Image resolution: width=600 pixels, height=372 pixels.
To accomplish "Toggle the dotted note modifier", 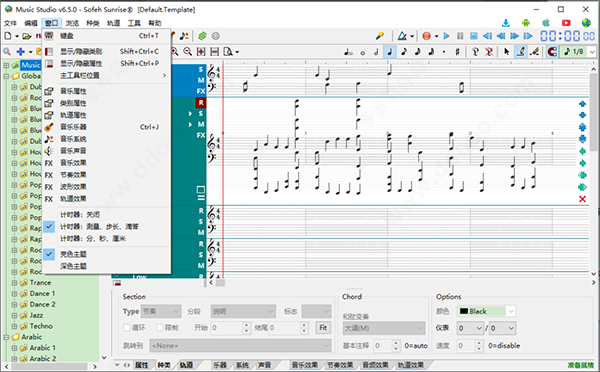I will (444, 52).
